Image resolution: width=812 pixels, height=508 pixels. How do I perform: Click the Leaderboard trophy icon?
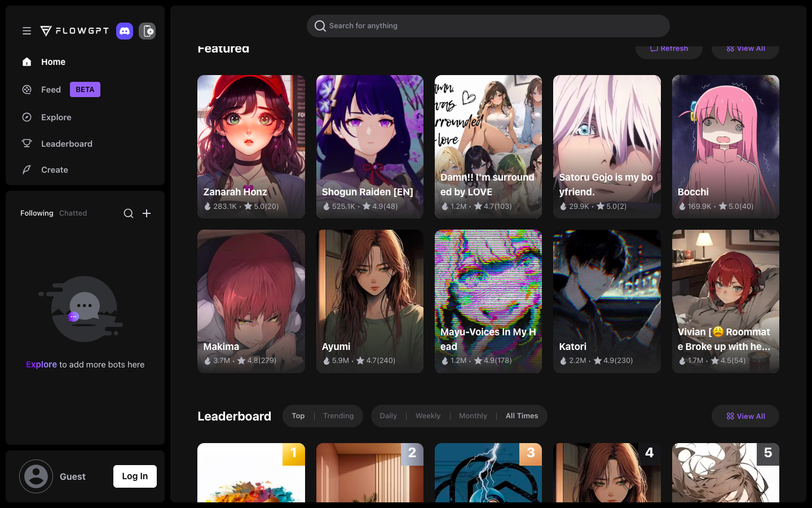coord(27,143)
